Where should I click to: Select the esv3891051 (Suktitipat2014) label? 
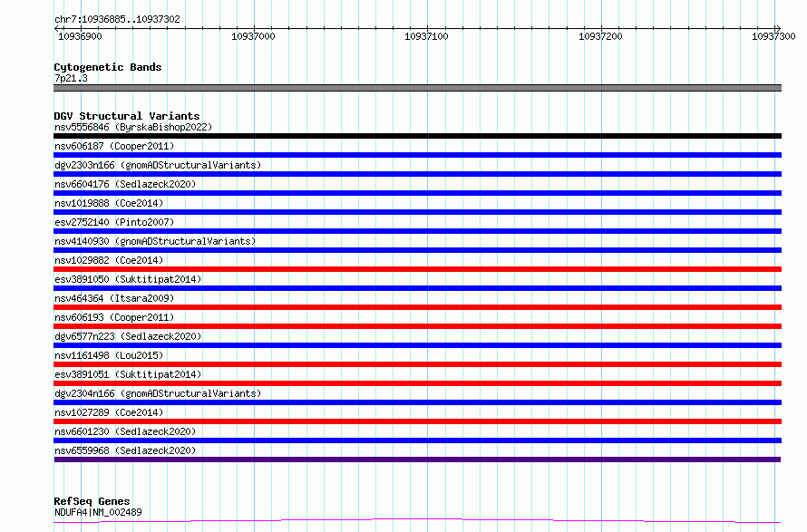pyautogui.click(x=128, y=374)
